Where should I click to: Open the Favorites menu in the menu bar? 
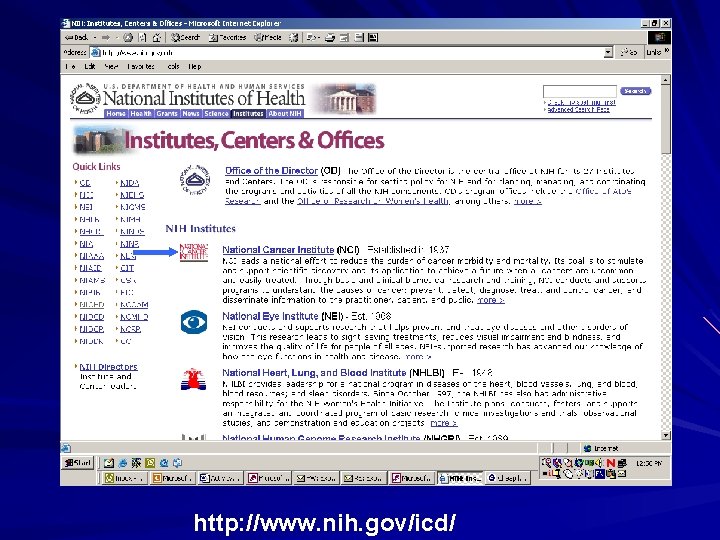pyautogui.click(x=141, y=67)
